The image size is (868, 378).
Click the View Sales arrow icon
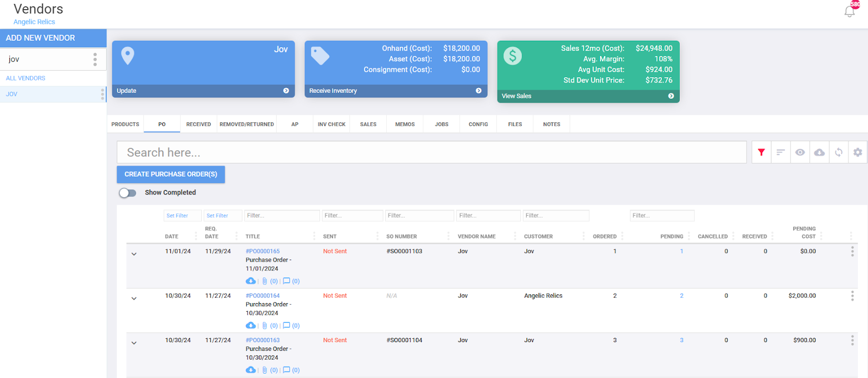click(x=671, y=96)
